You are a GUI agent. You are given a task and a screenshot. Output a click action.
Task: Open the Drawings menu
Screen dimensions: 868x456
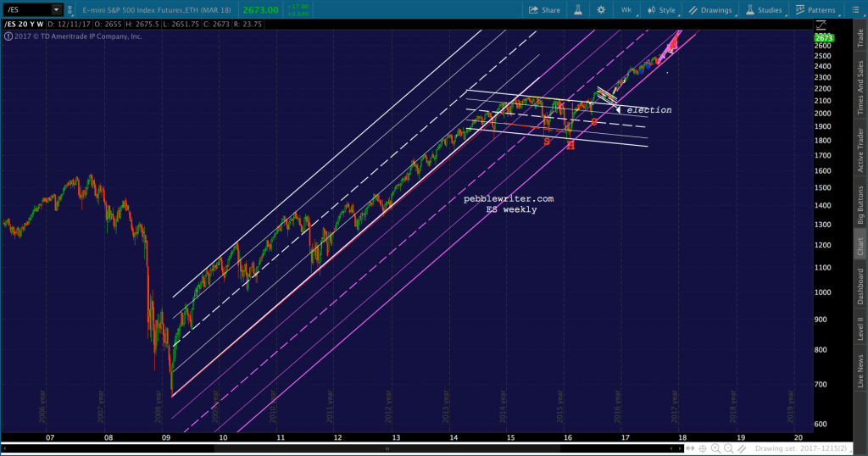point(711,10)
